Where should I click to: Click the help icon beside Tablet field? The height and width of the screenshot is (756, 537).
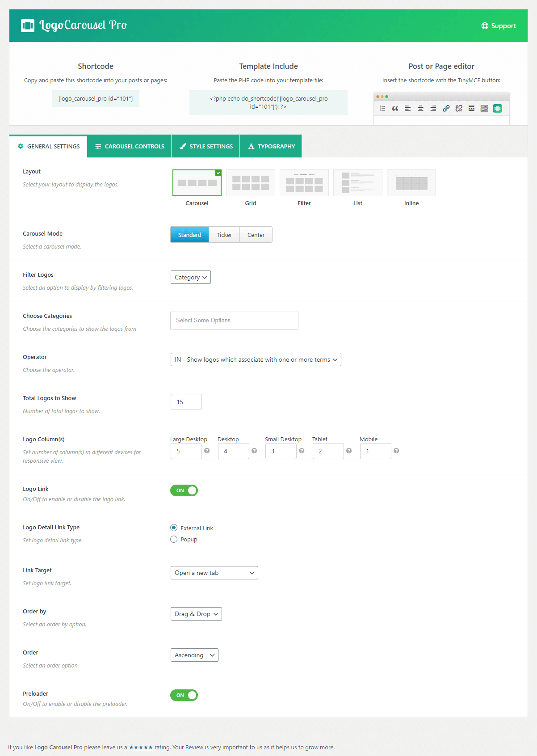349,451
